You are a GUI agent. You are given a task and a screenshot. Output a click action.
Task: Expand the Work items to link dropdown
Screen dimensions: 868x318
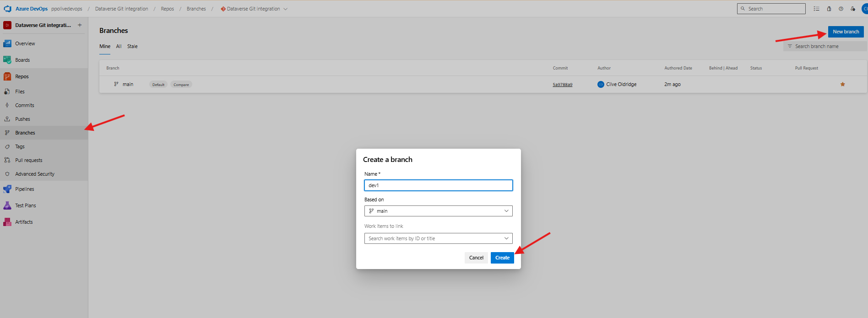click(x=438, y=238)
